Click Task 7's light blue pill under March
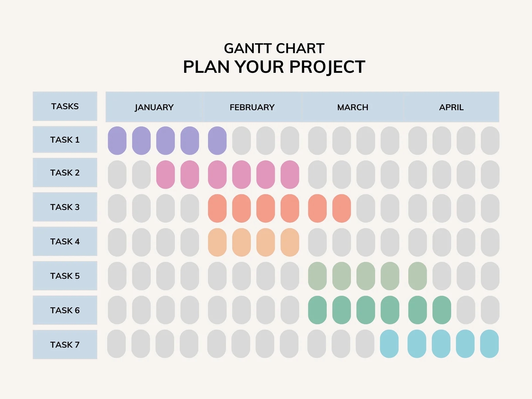The width and height of the screenshot is (532, 399). pyautogui.click(x=389, y=344)
